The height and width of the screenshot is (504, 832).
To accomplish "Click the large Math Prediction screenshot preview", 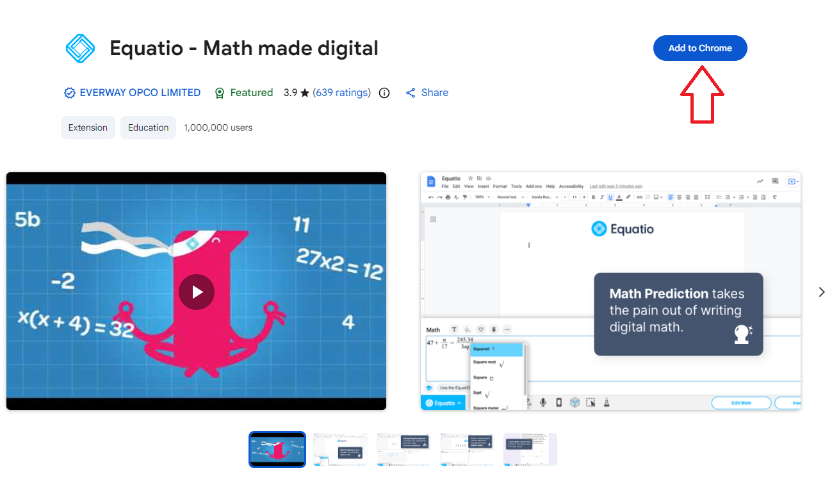I will 610,291.
